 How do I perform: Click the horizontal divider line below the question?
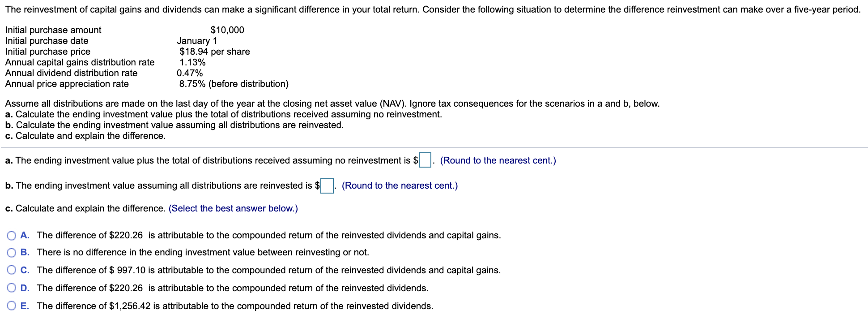(x=434, y=148)
